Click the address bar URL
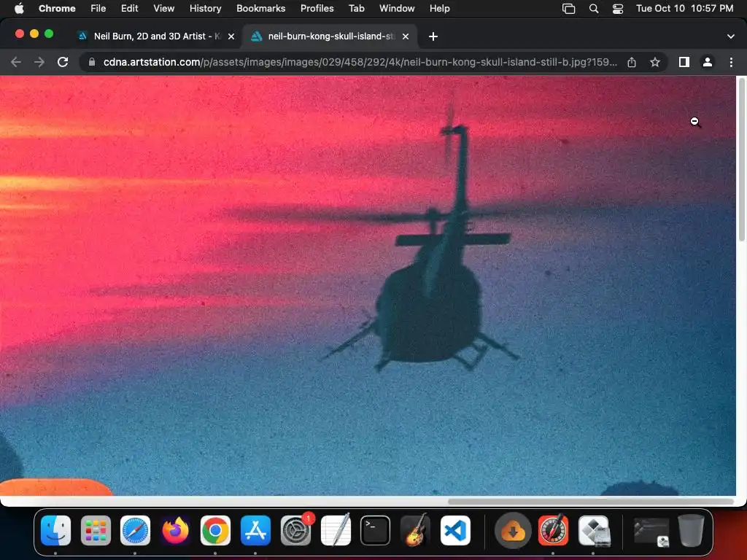The image size is (747, 560). tap(360, 62)
